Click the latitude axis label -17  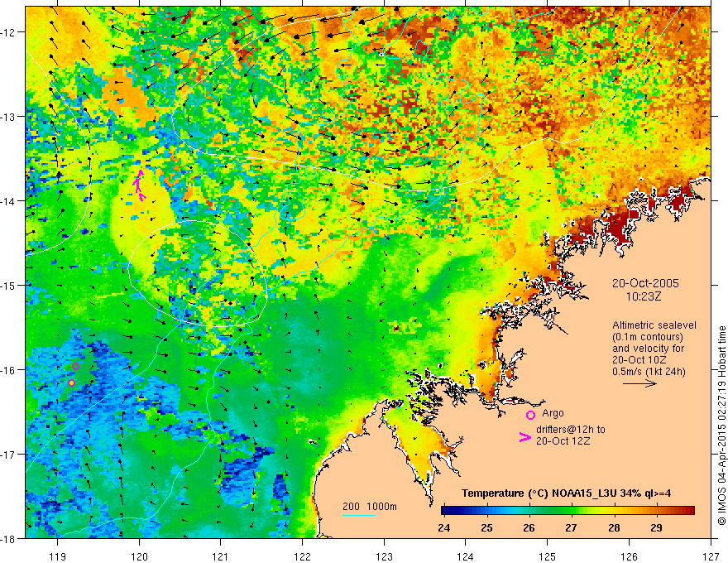pyautogui.click(x=9, y=455)
